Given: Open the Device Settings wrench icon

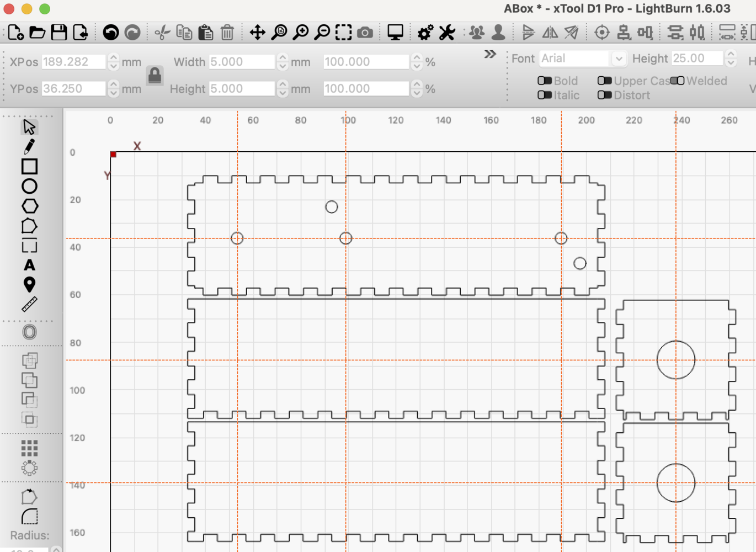Looking at the screenshot, I should click(x=447, y=33).
